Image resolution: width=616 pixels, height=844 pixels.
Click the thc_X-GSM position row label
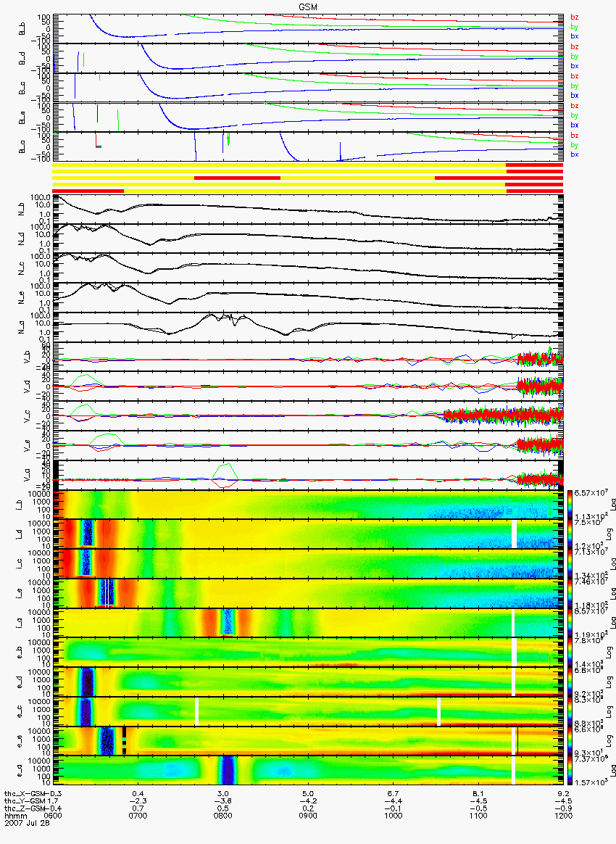tap(24, 793)
